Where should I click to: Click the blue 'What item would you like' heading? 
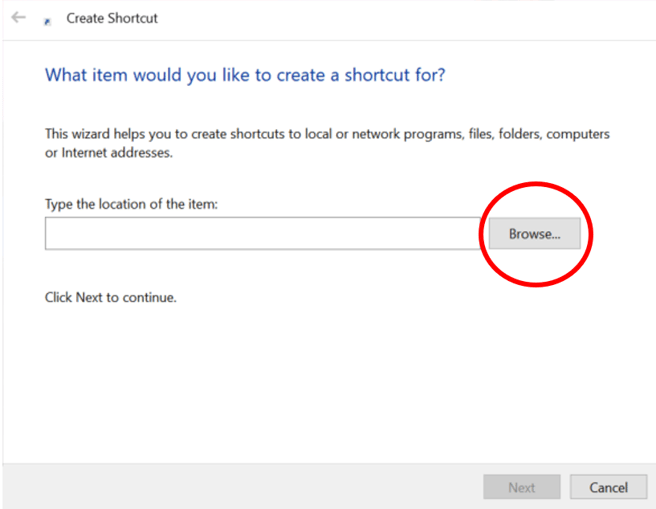click(x=245, y=75)
